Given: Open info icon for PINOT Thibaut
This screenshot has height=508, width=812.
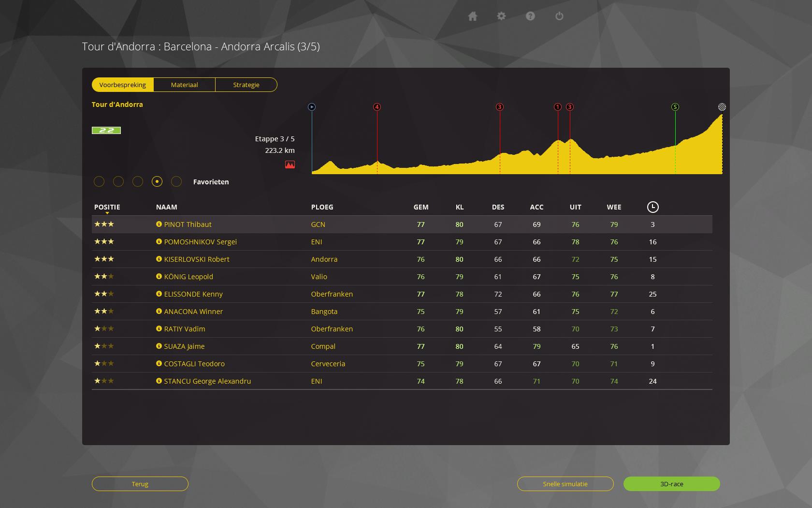Looking at the screenshot, I should click(159, 224).
